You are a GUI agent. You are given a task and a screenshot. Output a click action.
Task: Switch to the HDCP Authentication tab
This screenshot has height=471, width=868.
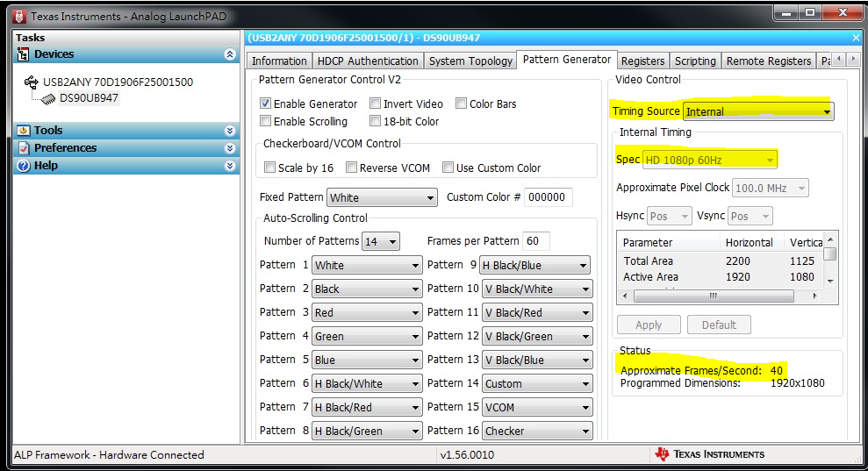click(368, 61)
